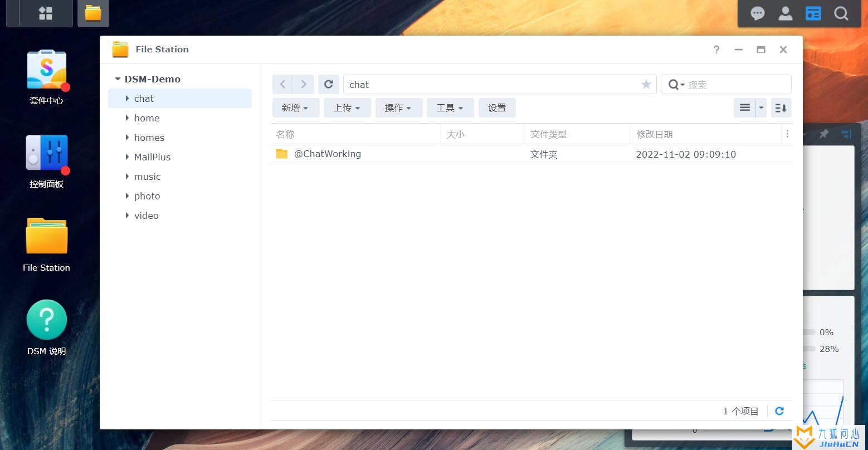
Task: Switch to list view mode button
Action: click(x=745, y=108)
